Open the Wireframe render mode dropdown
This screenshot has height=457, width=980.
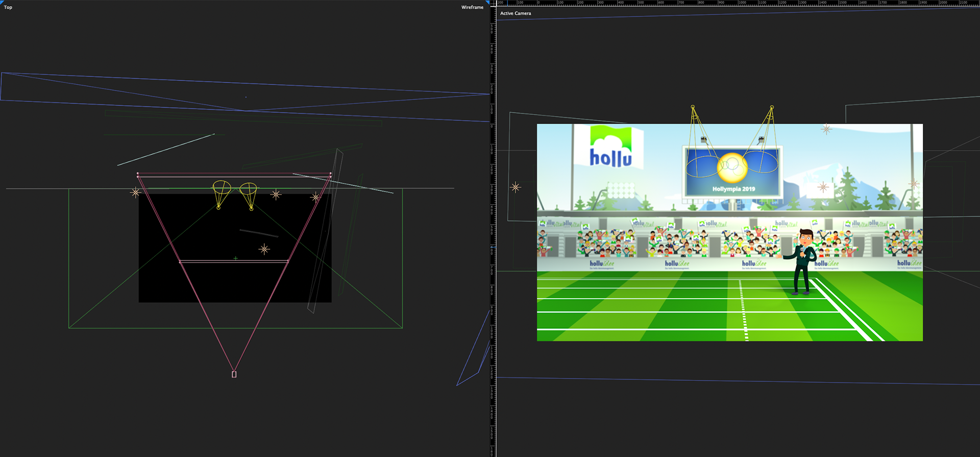coord(472,8)
